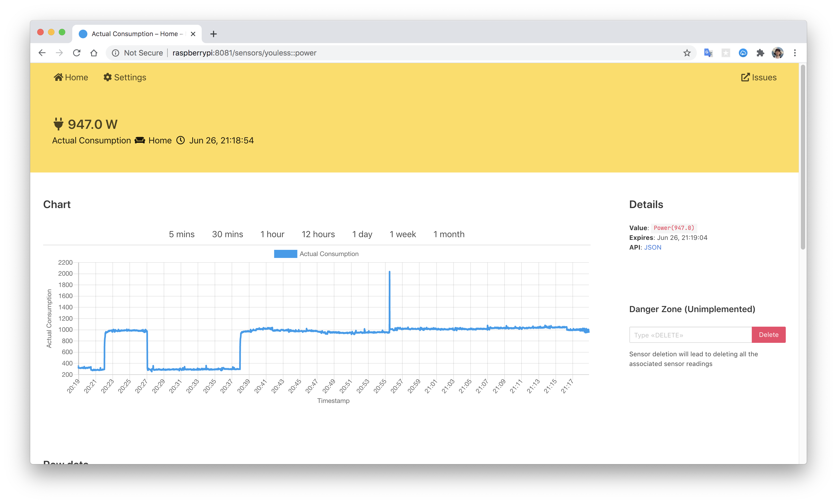Select the 1 month chart time range
This screenshot has height=504, width=837.
[x=448, y=234]
